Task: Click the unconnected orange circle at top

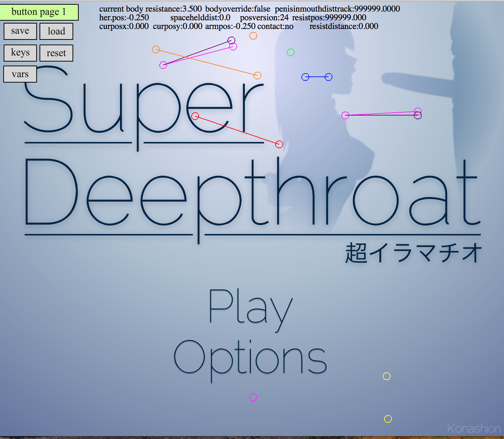Action: click(253, 35)
